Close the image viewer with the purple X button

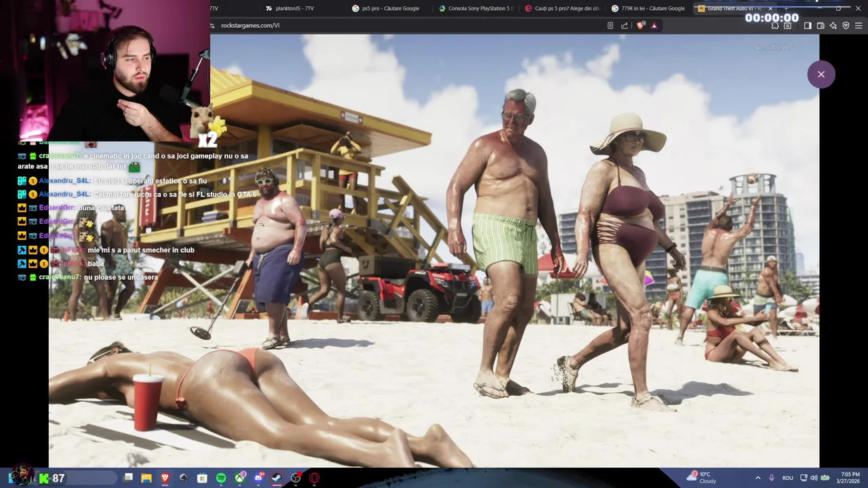821,75
